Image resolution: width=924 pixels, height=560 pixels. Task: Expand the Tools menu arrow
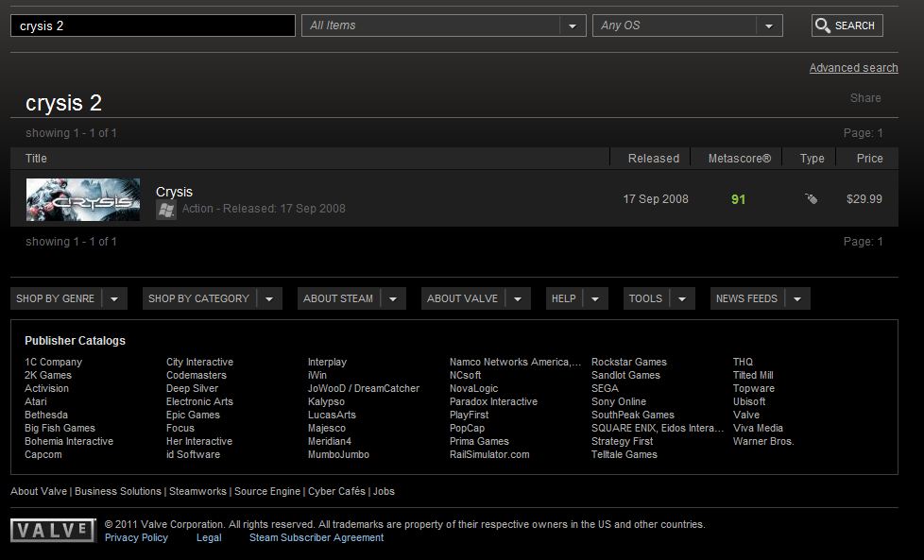click(x=682, y=299)
